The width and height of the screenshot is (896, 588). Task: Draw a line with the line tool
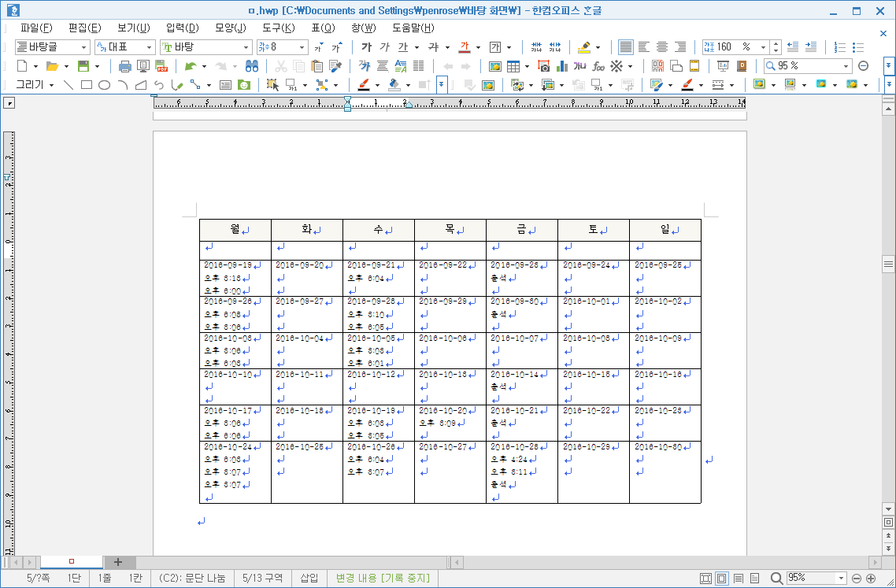click(68, 85)
